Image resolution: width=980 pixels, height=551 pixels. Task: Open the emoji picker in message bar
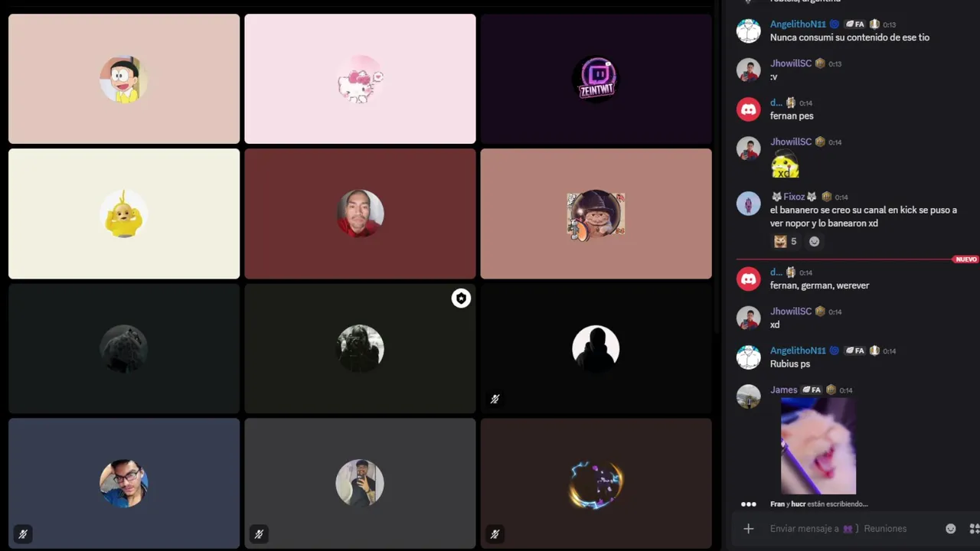coord(951,529)
